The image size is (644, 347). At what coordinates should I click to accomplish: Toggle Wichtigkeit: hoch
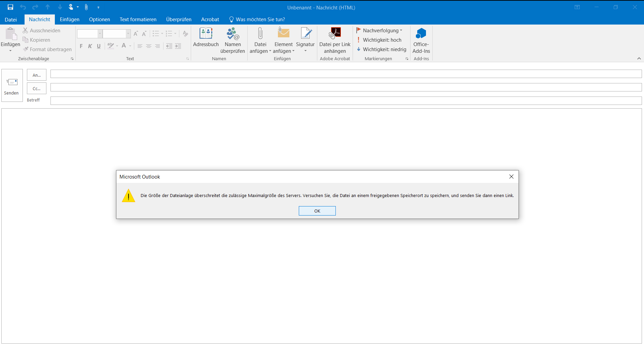(379, 40)
